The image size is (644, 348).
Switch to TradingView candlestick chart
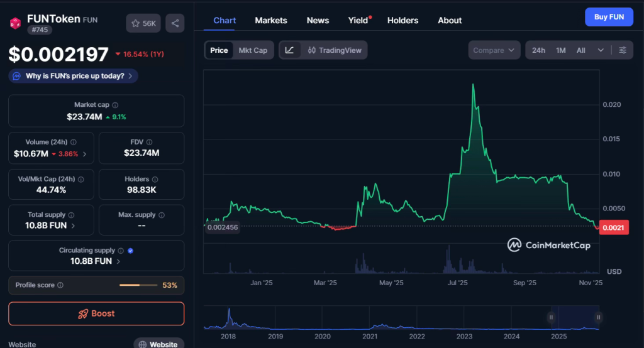pyautogui.click(x=334, y=50)
